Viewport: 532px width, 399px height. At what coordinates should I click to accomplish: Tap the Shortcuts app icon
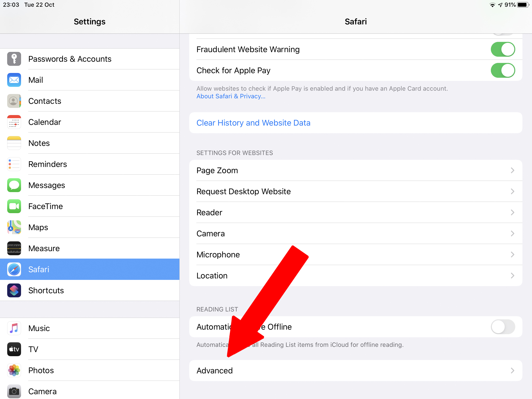tap(14, 290)
